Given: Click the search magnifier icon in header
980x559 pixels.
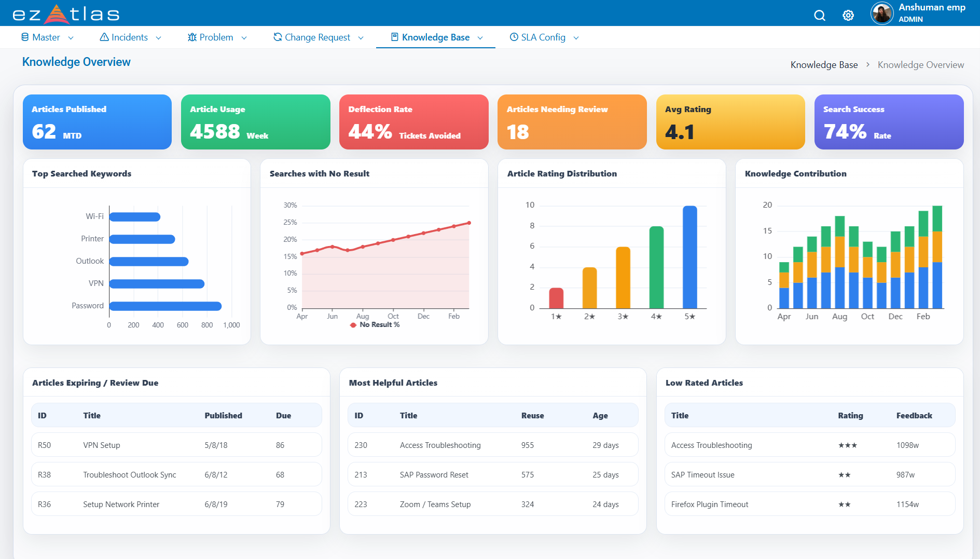Looking at the screenshot, I should (820, 16).
